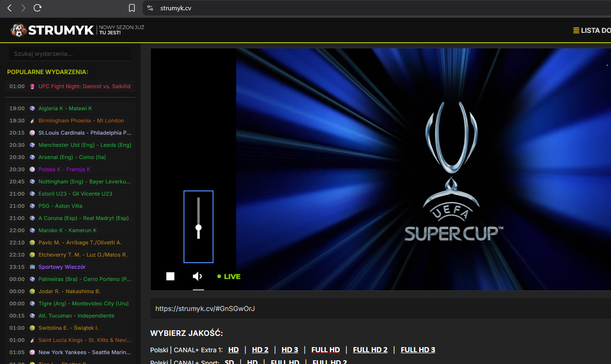Open the STRUMYK logo homepage
This screenshot has height=364, width=611.
point(52,30)
